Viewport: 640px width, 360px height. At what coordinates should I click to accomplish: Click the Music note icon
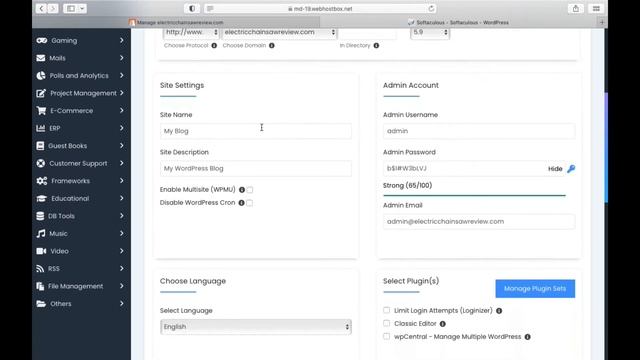[41, 233]
